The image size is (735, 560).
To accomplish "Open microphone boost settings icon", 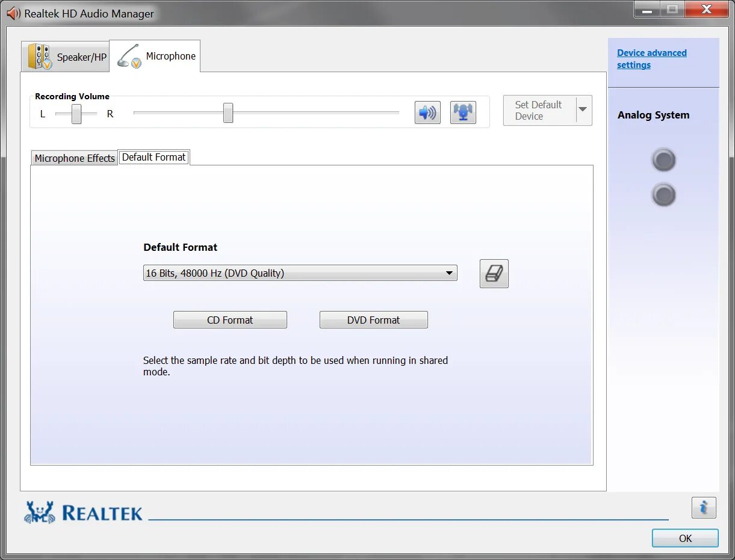I will [x=463, y=112].
